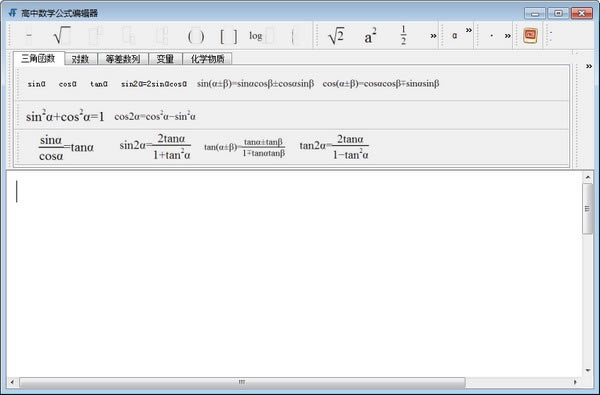
Task: Insert the sin(α±β) expansion formula
Action: pos(255,83)
